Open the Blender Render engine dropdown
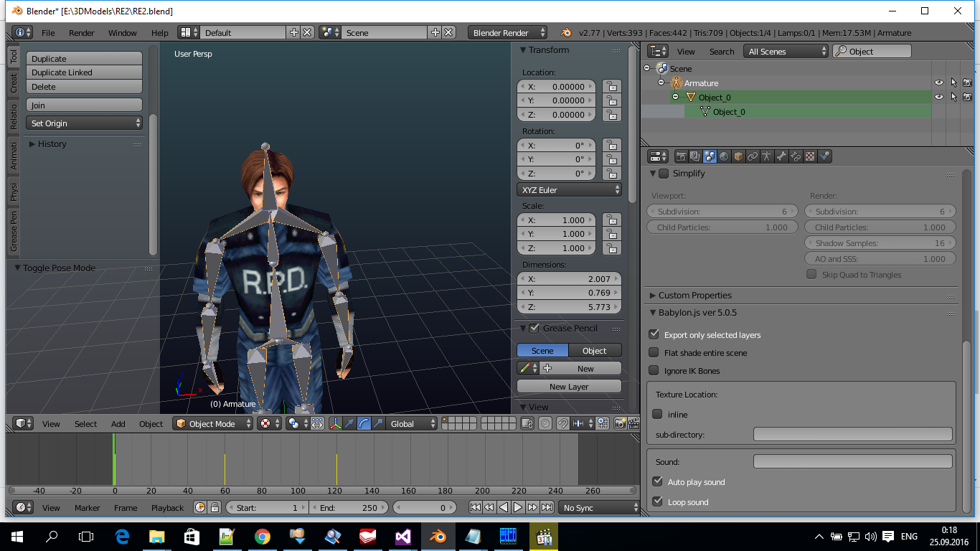Image resolution: width=980 pixels, height=551 pixels. (508, 33)
